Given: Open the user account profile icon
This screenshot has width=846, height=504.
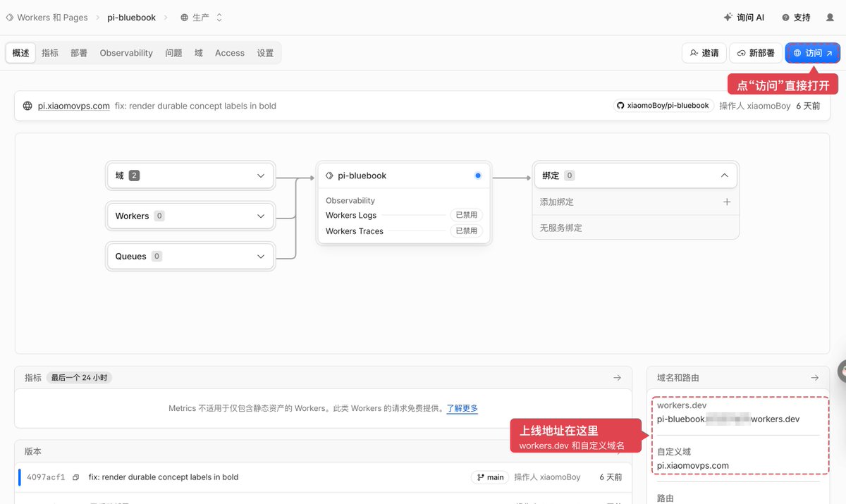Looking at the screenshot, I should (830, 18).
